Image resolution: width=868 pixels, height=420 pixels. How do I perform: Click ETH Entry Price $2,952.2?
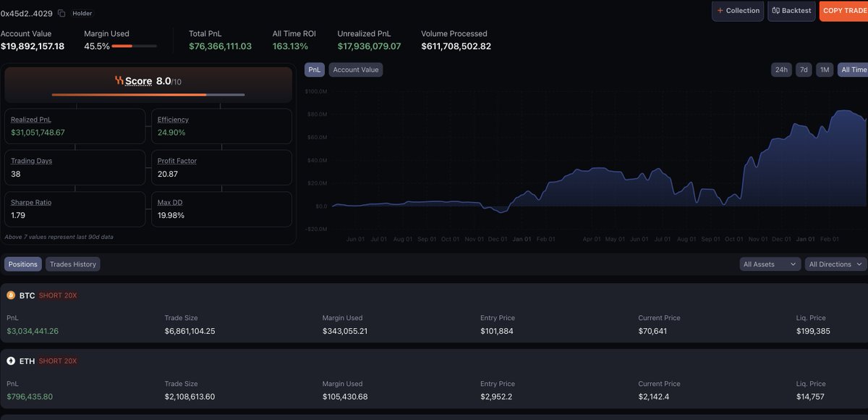coord(496,397)
